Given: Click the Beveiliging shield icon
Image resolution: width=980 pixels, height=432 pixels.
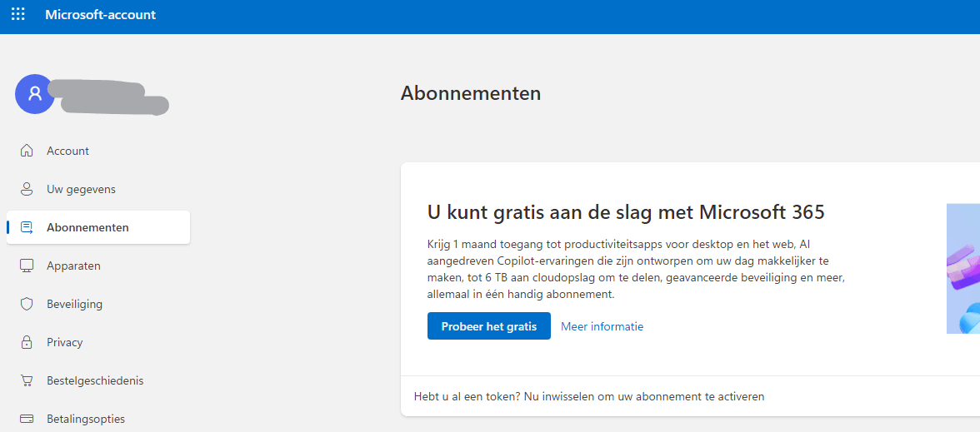Looking at the screenshot, I should tap(27, 304).
